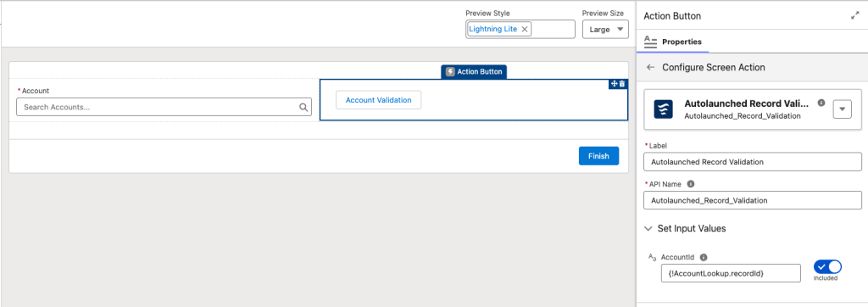Image resolution: width=868 pixels, height=307 pixels.
Task: Remove the Lightning Lite preview style pill
Action: point(524,30)
